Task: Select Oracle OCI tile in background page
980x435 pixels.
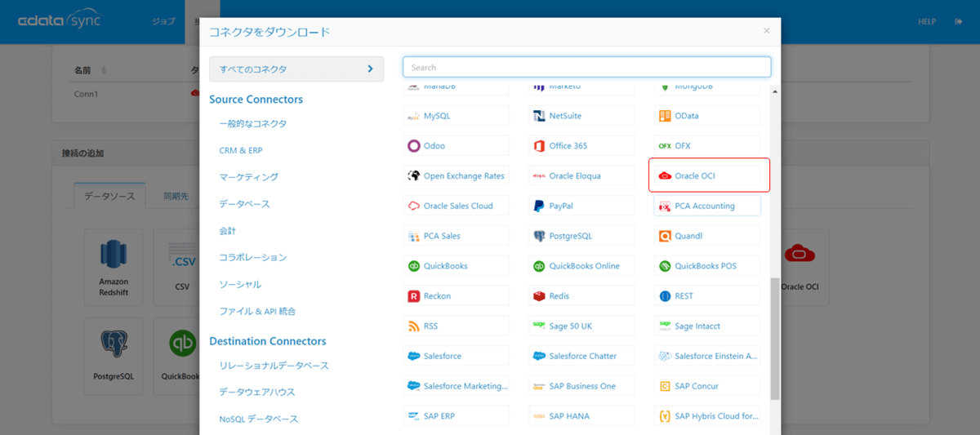Action: (x=800, y=267)
